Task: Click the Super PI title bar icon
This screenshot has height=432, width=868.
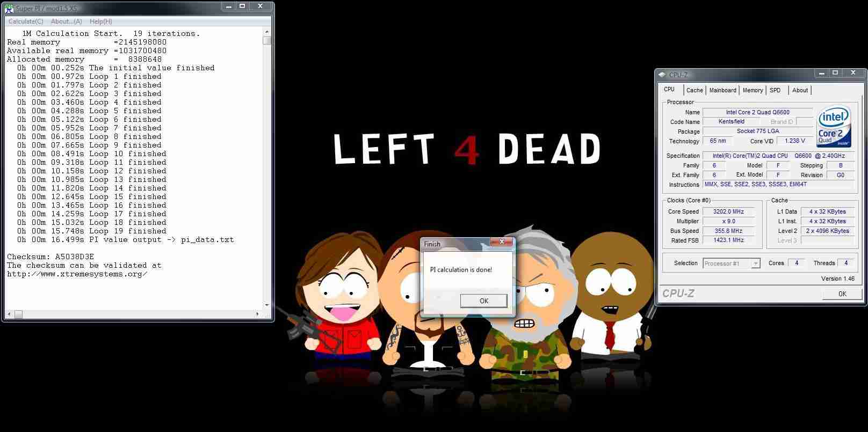Action: tap(9, 8)
